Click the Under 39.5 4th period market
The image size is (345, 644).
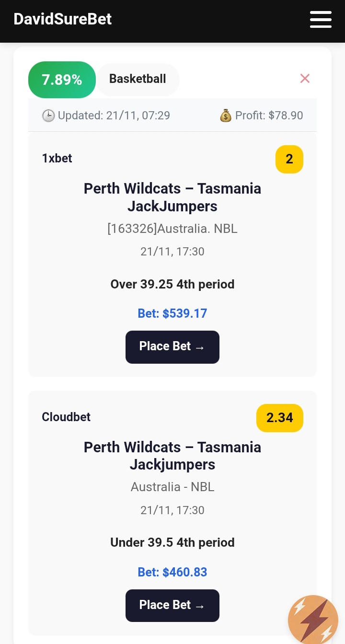click(x=172, y=542)
